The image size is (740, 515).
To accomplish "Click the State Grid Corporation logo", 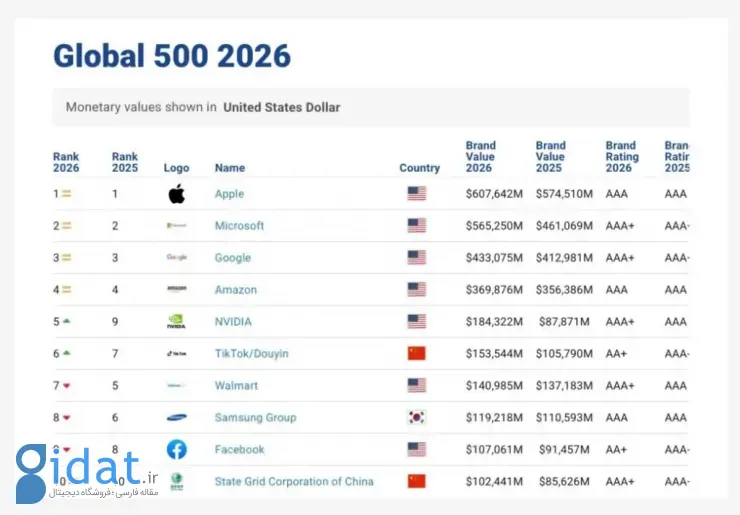I will (177, 481).
